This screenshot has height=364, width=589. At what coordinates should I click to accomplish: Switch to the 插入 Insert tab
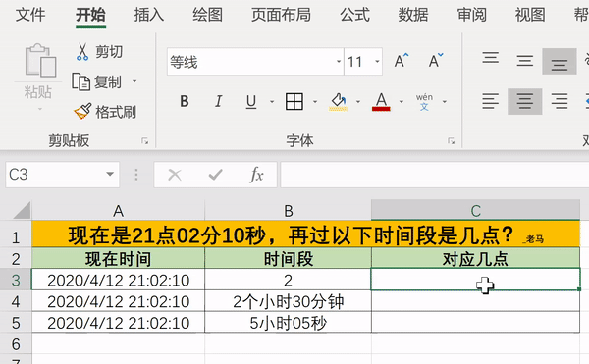(149, 15)
